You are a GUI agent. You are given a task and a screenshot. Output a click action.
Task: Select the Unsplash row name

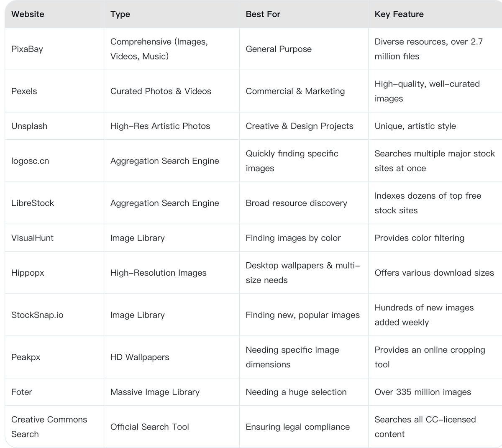29,126
